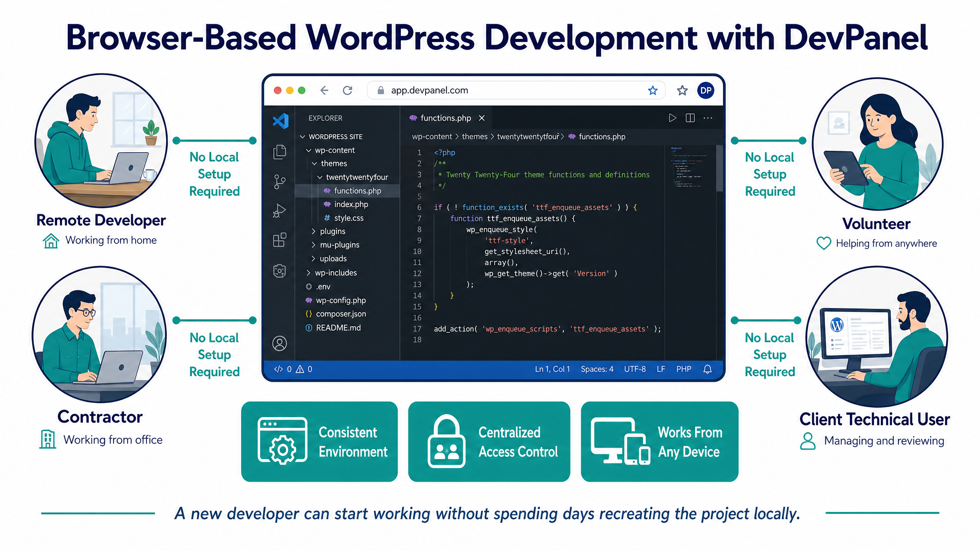The image size is (980, 551).
Task: Open the Accounts icon in activity bar
Action: 279,343
